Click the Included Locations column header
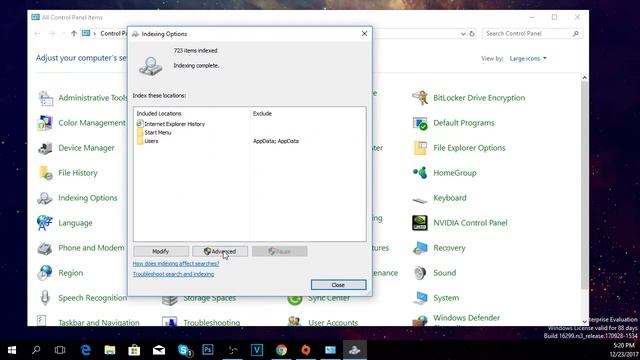This screenshot has height=360, width=640. (159, 113)
